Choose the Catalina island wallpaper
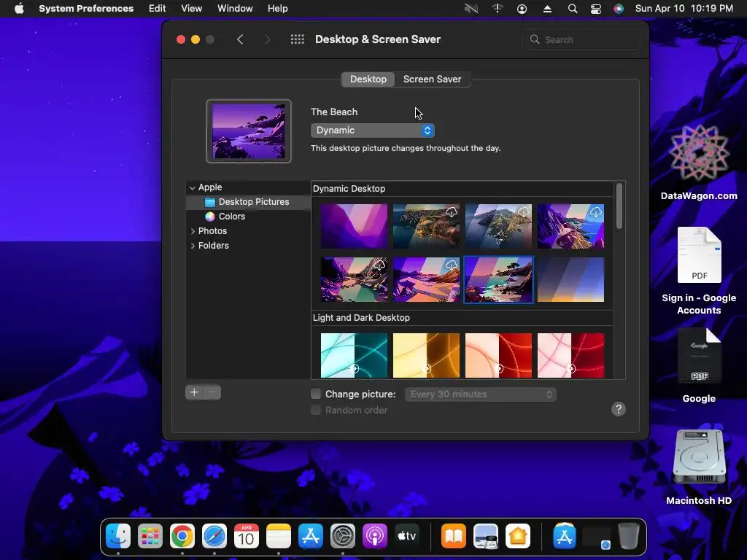The height and width of the screenshot is (560, 747). coord(498,226)
